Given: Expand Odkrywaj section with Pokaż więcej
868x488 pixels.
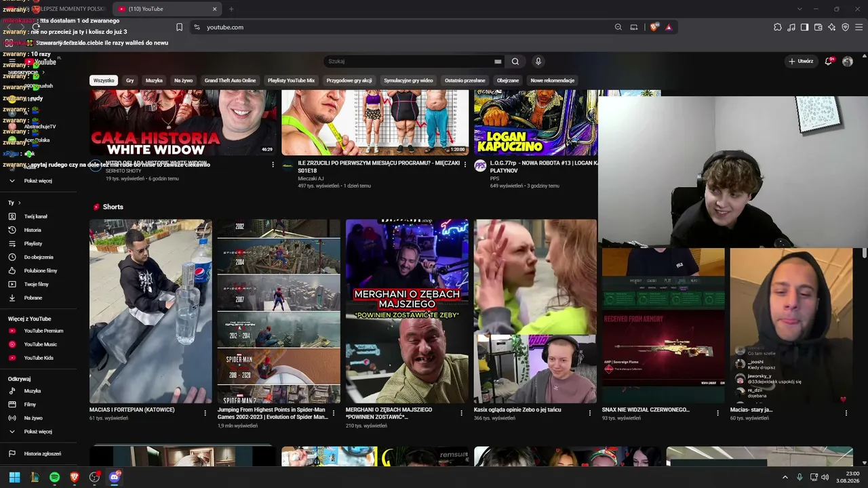Looking at the screenshot, I should click(x=38, y=432).
